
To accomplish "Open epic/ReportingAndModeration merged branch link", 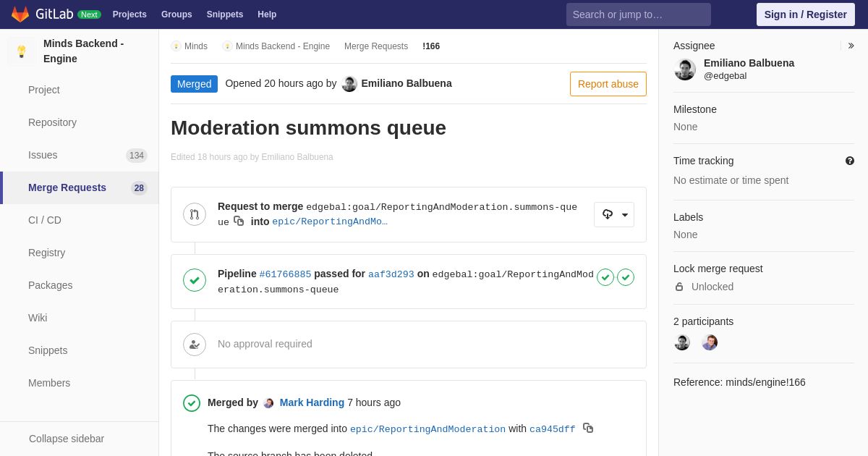I will tap(427, 429).
